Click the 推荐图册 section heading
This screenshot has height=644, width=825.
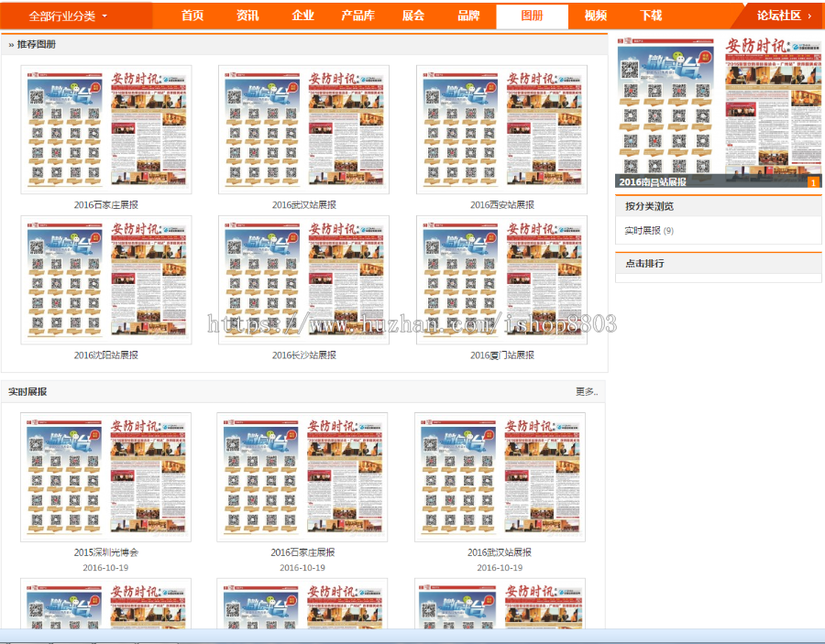[x=37, y=45]
